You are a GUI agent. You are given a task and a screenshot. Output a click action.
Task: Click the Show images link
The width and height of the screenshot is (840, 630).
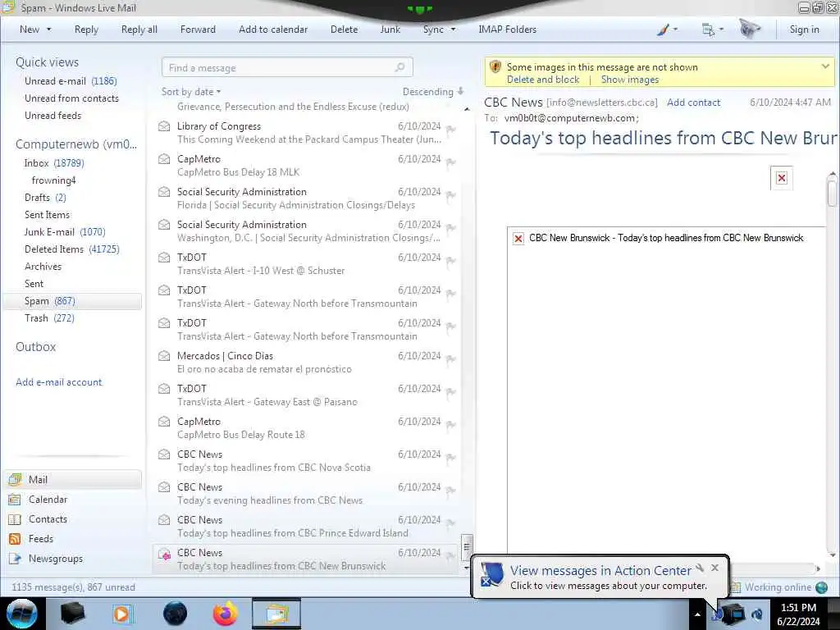click(630, 80)
